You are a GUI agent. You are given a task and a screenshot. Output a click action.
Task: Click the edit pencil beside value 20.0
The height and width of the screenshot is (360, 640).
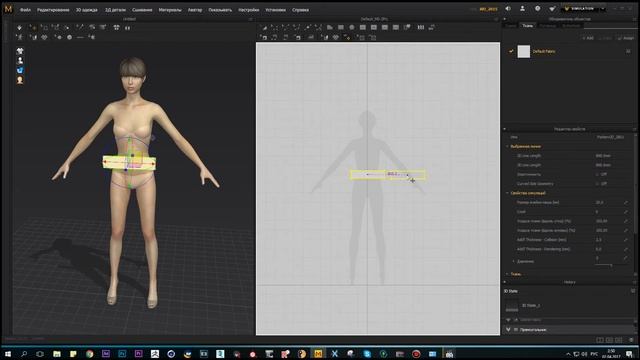click(x=626, y=202)
